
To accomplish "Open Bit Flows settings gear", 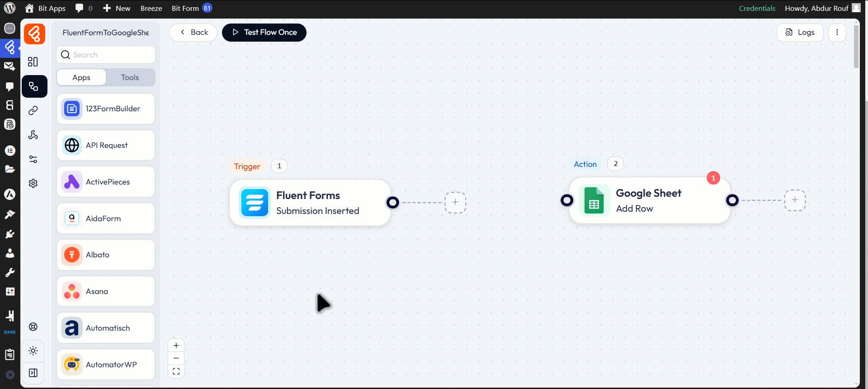I will click(x=33, y=183).
